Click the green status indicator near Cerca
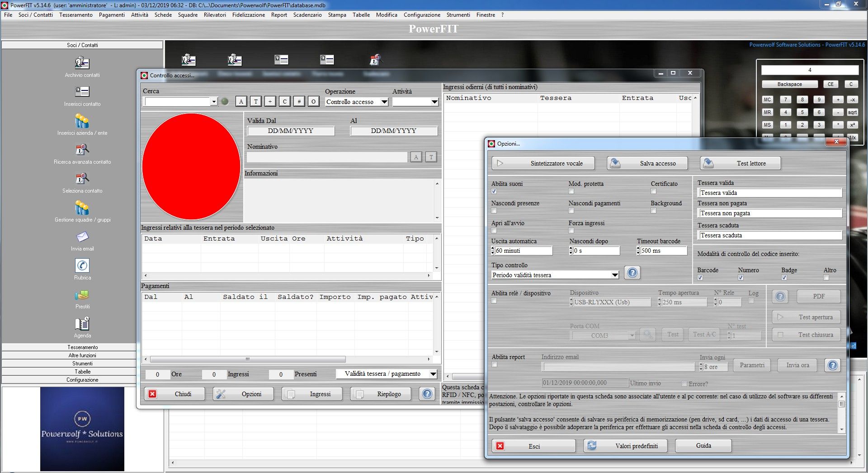The image size is (868, 473). click(225, 101)
